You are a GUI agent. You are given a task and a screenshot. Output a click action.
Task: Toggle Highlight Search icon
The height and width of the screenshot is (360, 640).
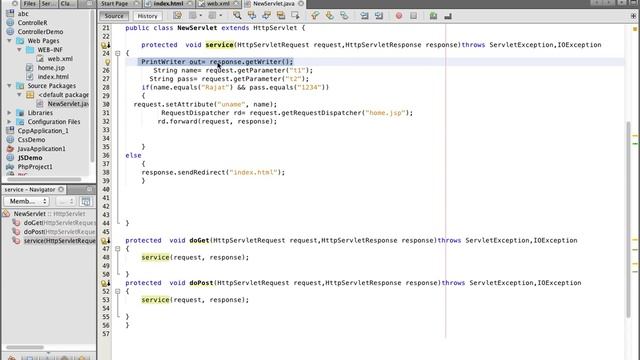tap(281, 16)
